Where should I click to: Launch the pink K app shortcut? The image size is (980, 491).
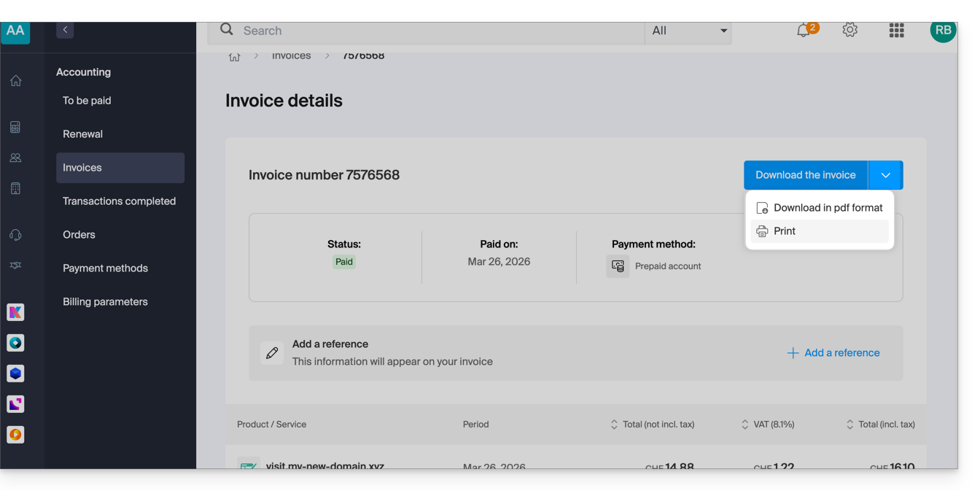(15, 312)
